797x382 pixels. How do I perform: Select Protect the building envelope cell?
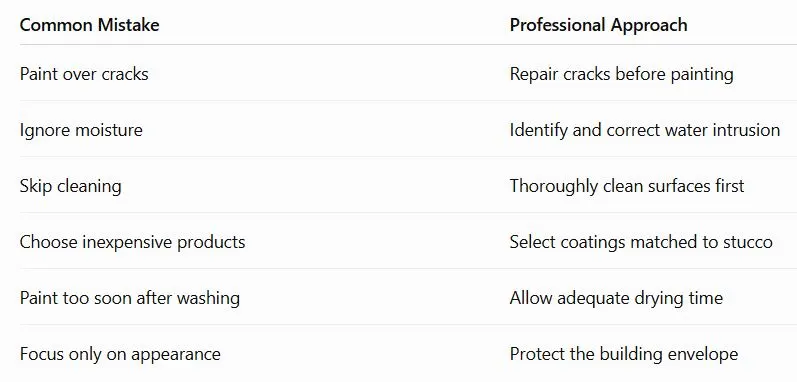tap(624, 354)
